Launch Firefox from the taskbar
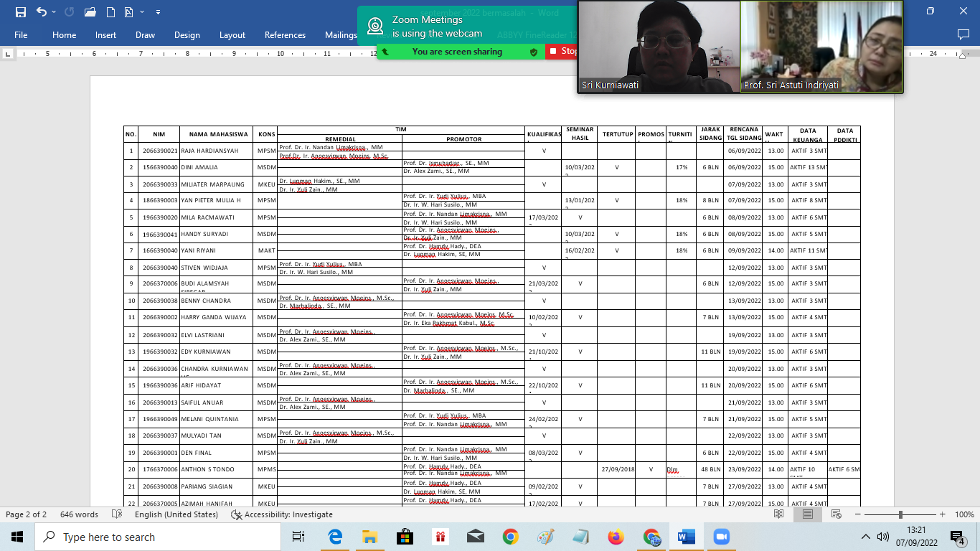 click(616, 537)
